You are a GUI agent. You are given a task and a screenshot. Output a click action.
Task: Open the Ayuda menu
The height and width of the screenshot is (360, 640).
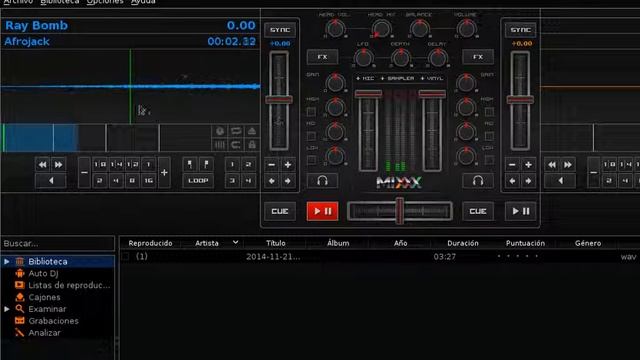point(143,2)
